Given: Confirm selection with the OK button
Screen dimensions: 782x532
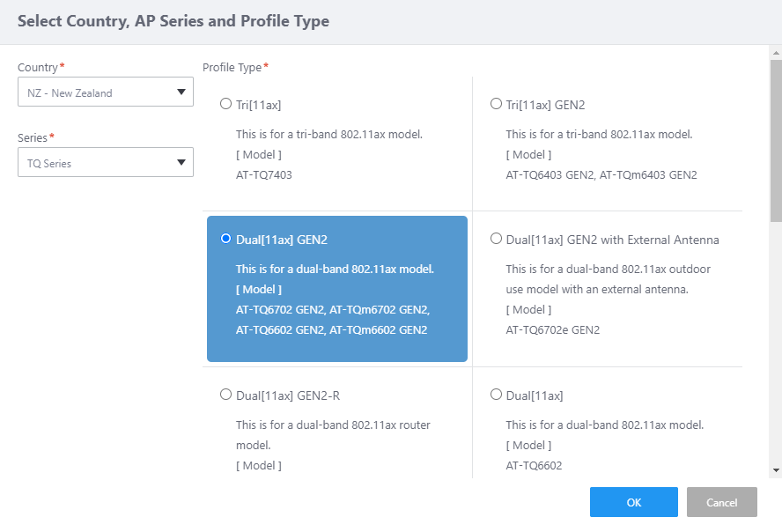Looking at the screenshot, I should [633, 502].
